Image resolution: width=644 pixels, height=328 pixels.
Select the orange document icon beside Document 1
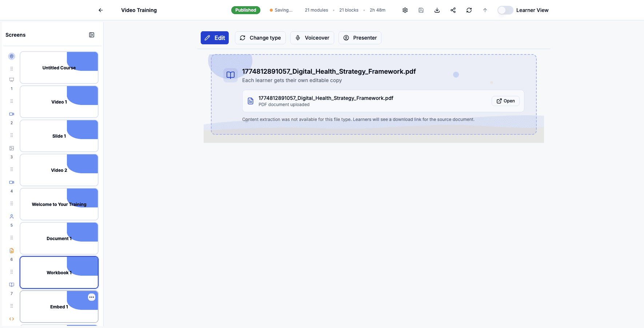coord(11,250)
